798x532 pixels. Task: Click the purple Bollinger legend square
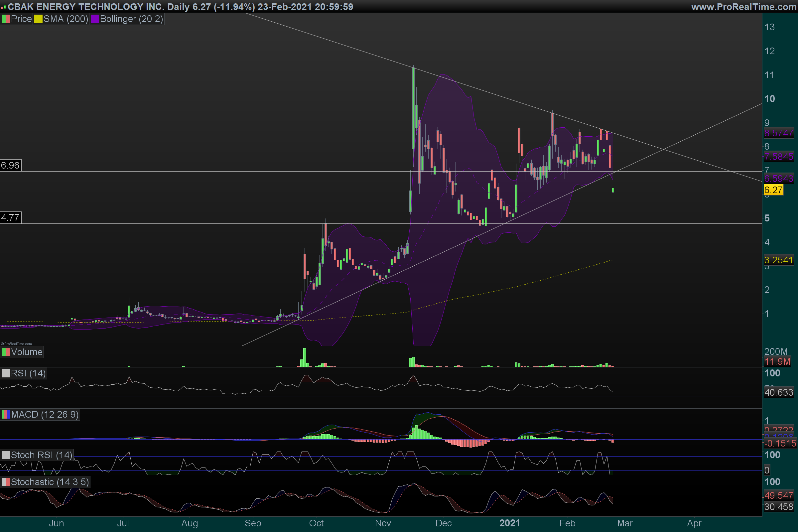(x=95, y=19)
